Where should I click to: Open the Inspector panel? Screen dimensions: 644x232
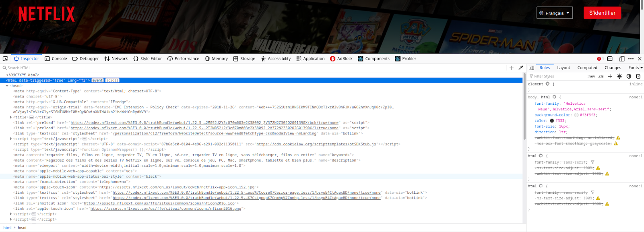(27, 59)
